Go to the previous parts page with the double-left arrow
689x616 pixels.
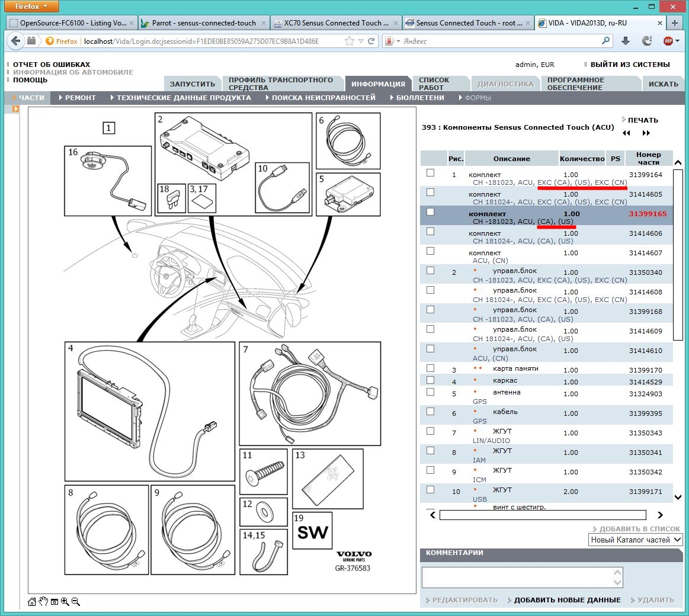pos(627,133)
